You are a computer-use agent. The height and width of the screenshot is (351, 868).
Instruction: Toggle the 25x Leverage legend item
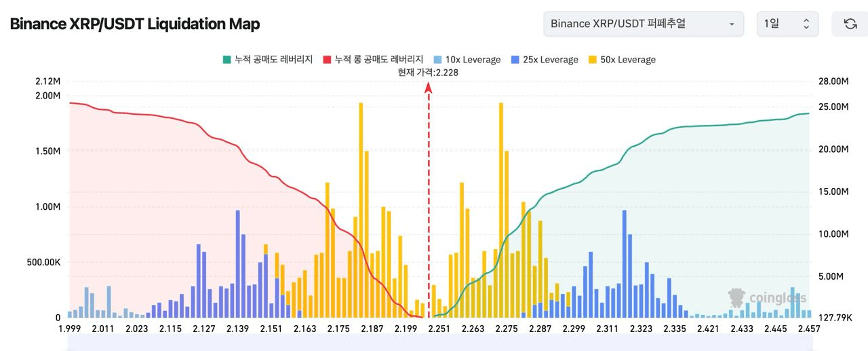tap(545, 60)
